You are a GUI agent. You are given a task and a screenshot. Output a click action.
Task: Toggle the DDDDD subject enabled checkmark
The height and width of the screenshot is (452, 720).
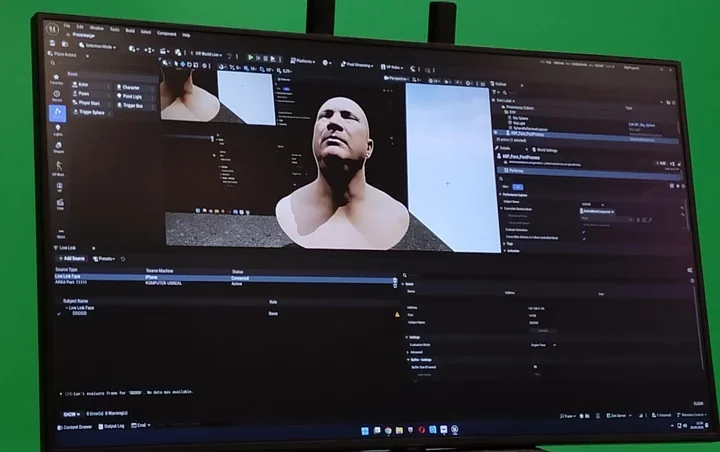pos(59,313)
